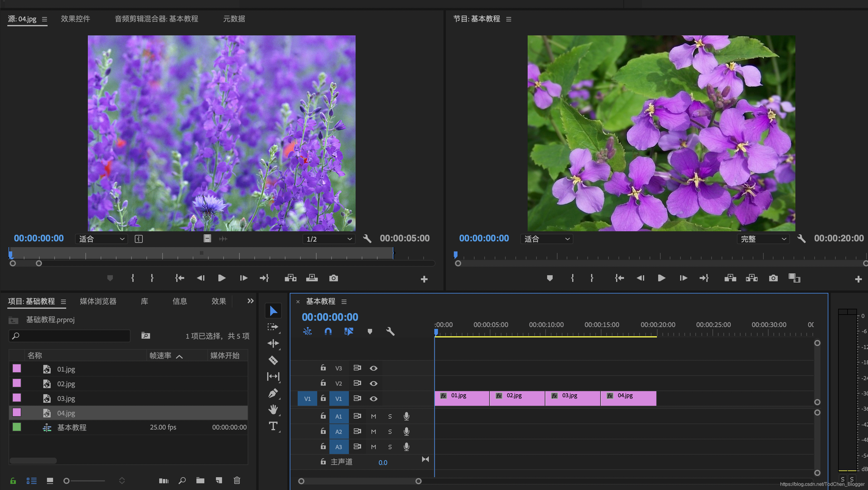Adjust the project panel thumbnail zoom slider
Image resolution: width=868 pixels, height=490 pixels.
click(67, 481)
